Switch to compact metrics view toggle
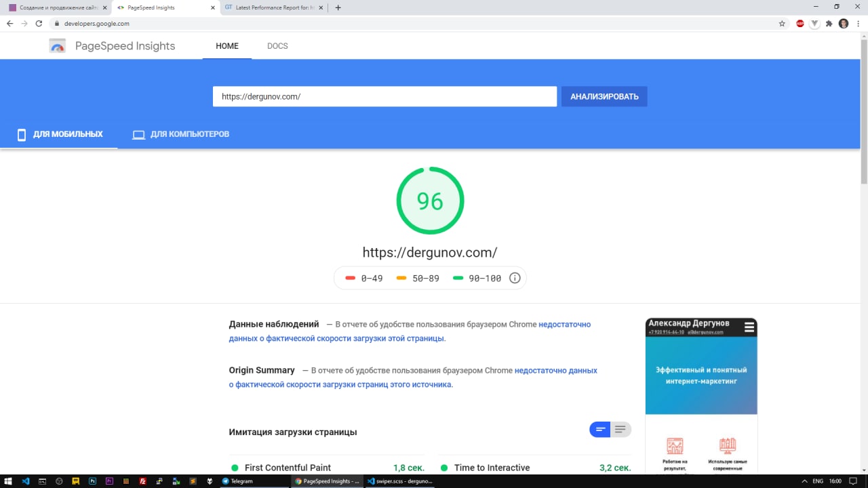The image size is (868, 488). pyautogui.click(x=600, y=430)
